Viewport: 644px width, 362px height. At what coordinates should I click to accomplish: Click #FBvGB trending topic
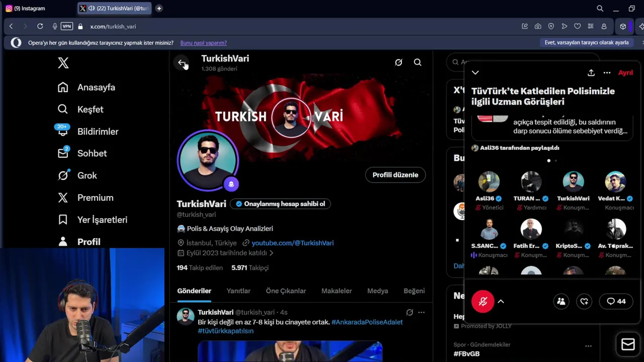point(466,354)
